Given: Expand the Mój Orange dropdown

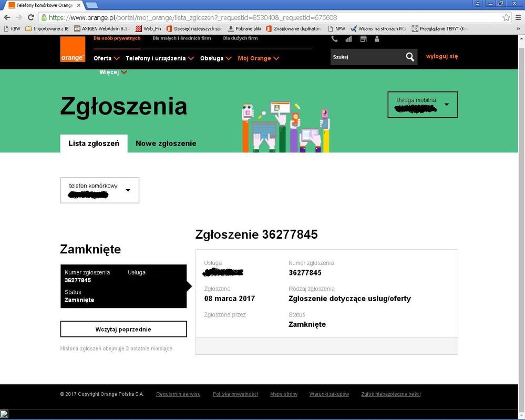Looking at the screenshot, I should [x=275, y=58].
